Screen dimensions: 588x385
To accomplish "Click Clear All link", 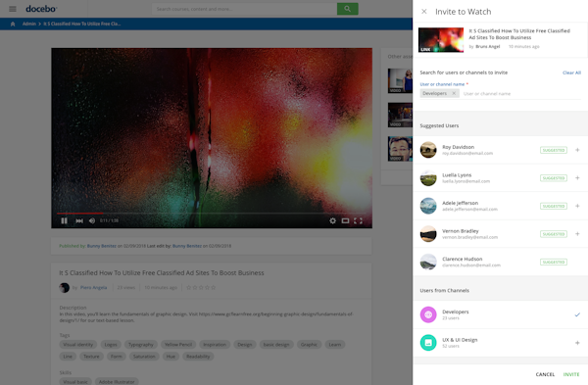I will (571, 72).
